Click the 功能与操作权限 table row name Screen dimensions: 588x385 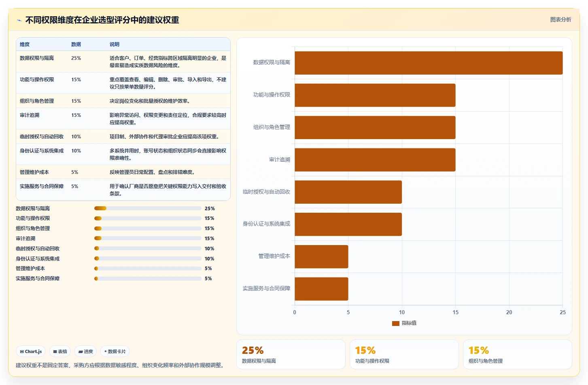(37, 80)
